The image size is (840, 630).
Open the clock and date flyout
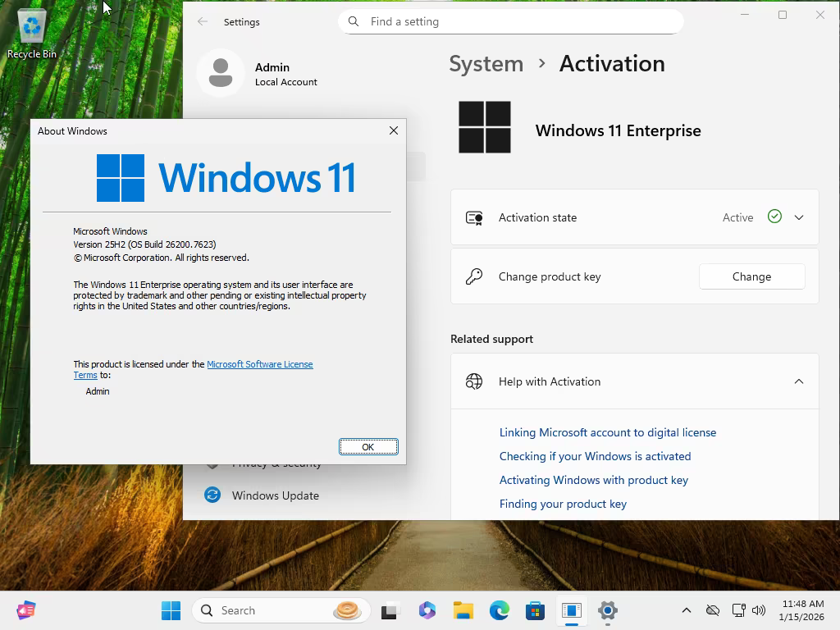802,610
